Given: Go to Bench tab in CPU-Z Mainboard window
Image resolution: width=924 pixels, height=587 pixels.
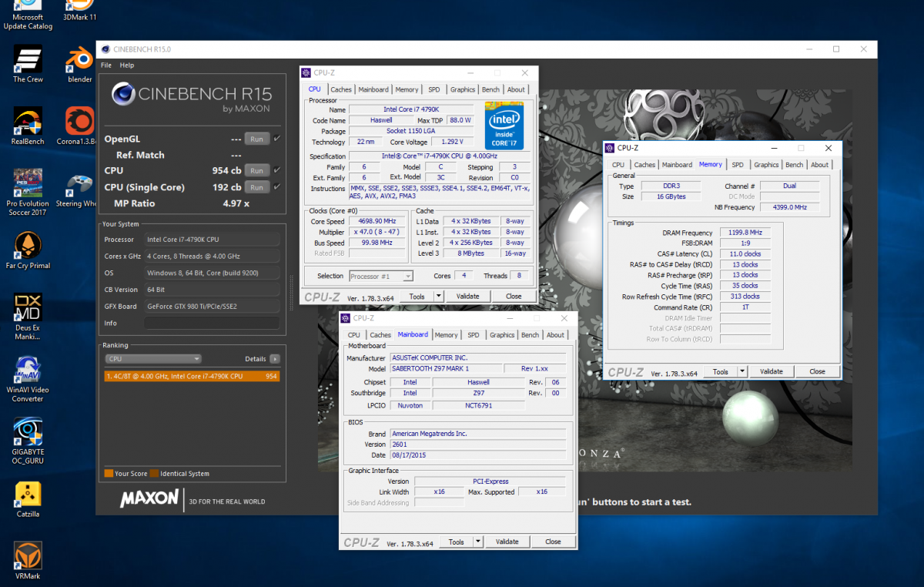Looking at the screenshot, I should (x=530, y=335).
